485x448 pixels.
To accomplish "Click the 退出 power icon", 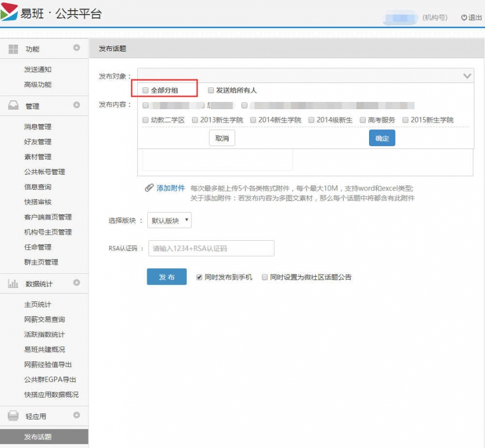I will [464, 18].
